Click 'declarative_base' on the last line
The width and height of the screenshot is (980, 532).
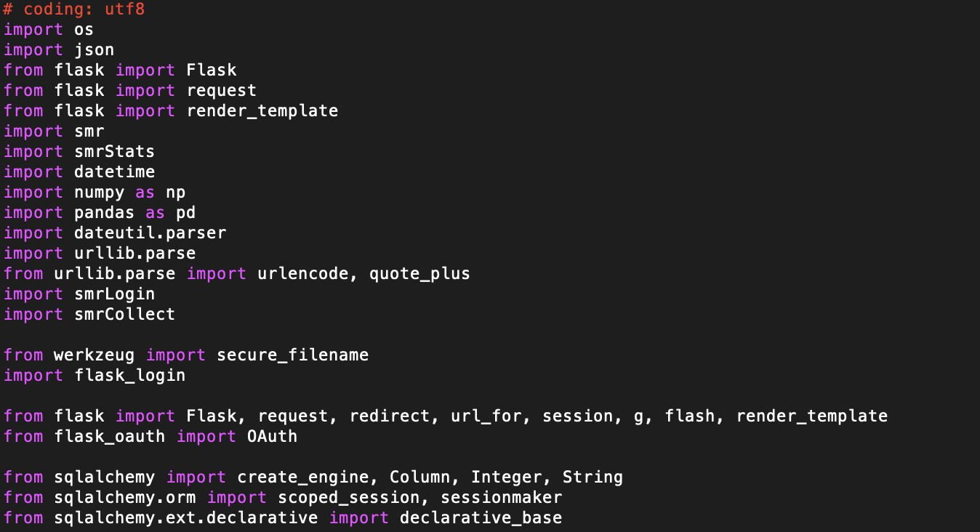click(481, 518)
